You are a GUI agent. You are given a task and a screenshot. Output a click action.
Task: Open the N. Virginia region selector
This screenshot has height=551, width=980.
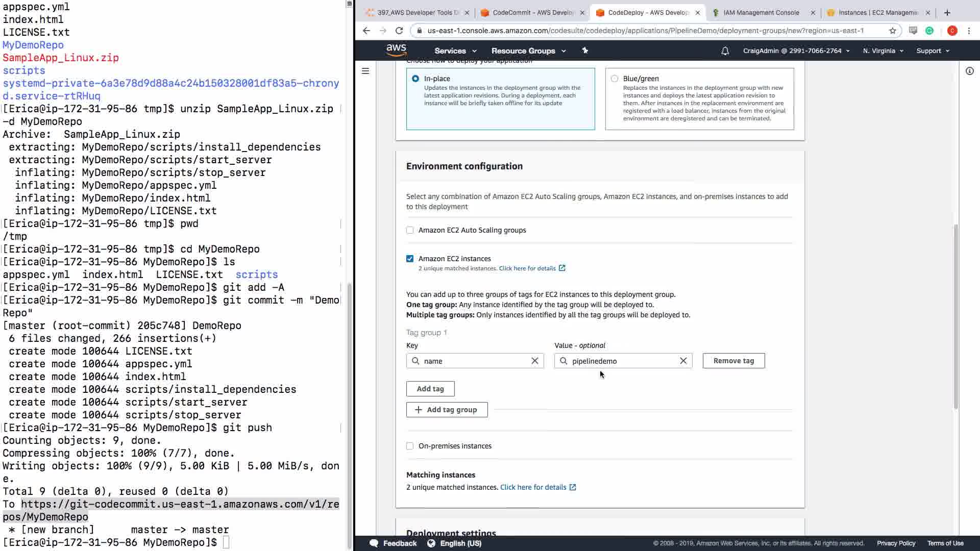pos(883,51)
